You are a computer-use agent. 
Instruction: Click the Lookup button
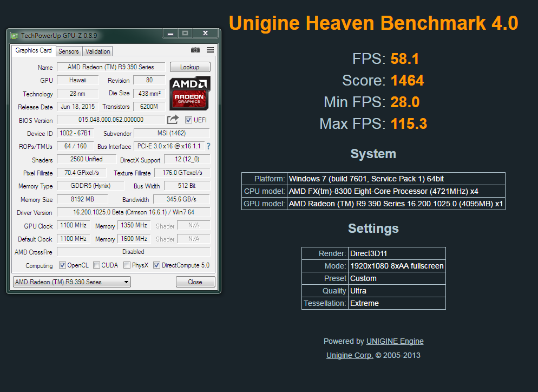pyautogui.click(x=190, y=67)
